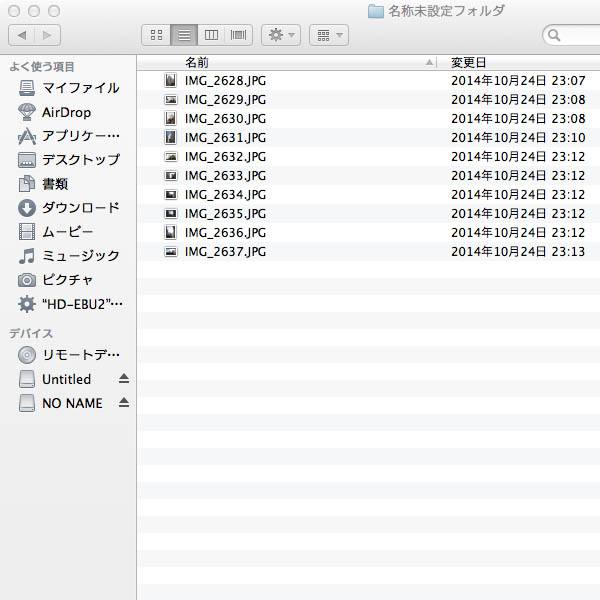
Task: Switch to column view in toolbar
Action: tap(211, 35)
